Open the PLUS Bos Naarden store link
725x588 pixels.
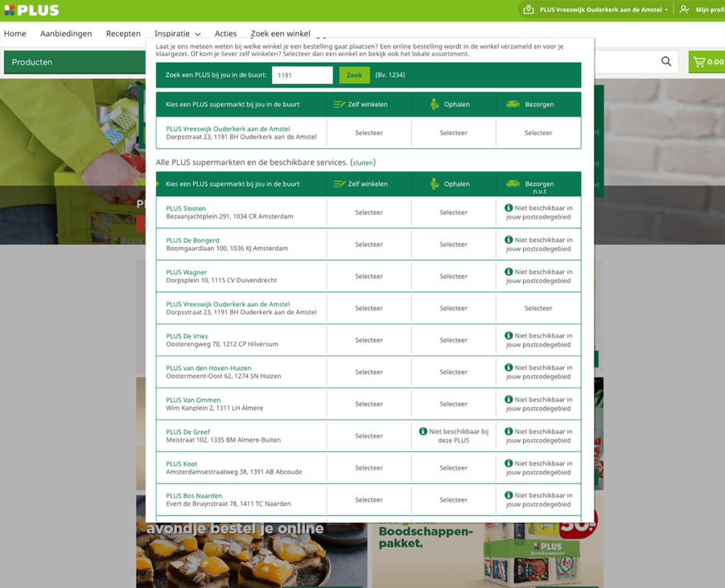[194, 495]
